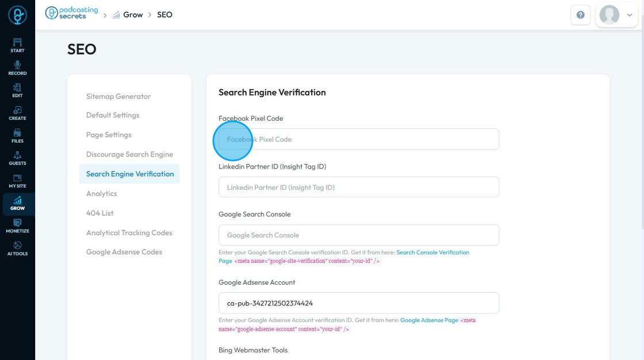The height and width of the screenshot is (360, 644).
Task: Open the Files section
Action: pyautogui.click(x=17, y=136)
